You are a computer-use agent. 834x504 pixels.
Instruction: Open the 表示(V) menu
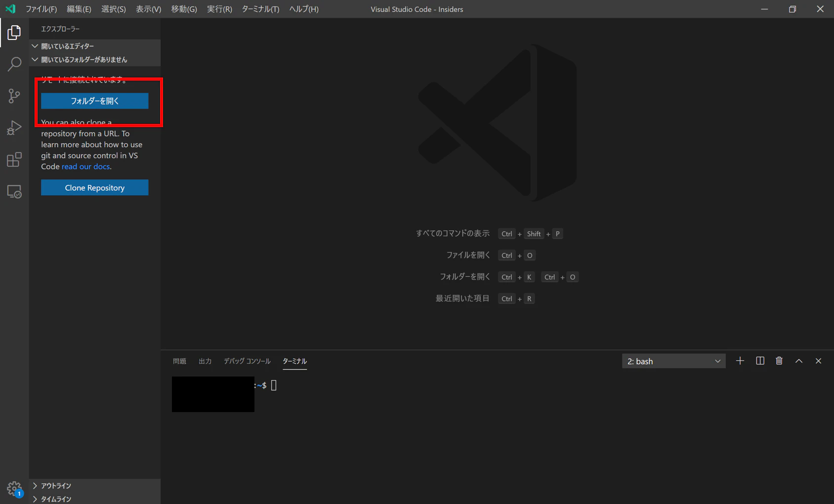(x=148, y=9)
